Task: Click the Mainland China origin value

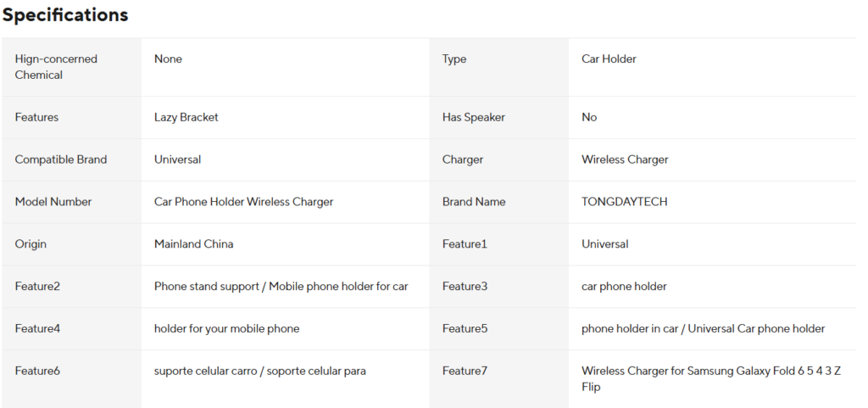Action: pos(193,244)
